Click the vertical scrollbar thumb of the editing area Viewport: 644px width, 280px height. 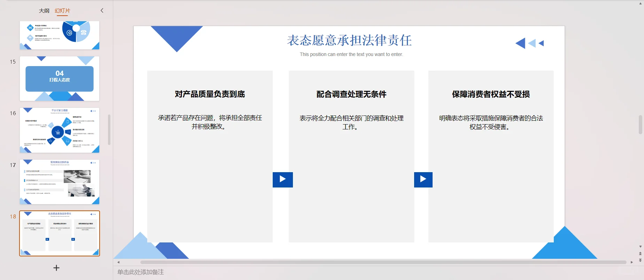click(x=640, y=125)
